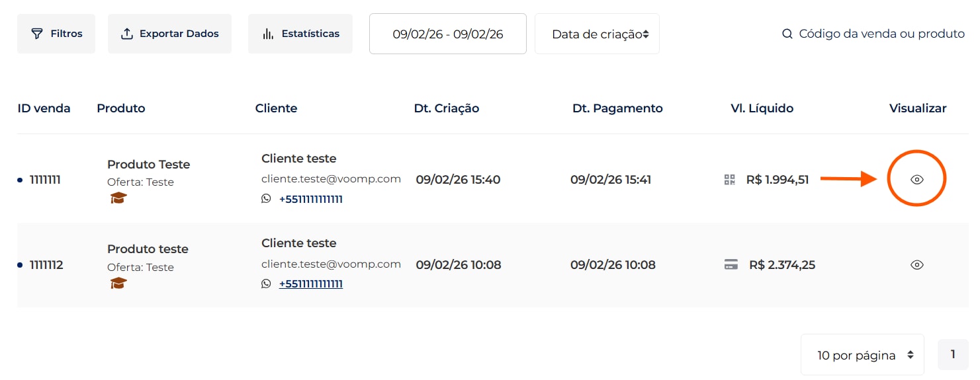View details of sale 1111112 via eye icon
Viewport: 980px width, 380px height.
916,265
